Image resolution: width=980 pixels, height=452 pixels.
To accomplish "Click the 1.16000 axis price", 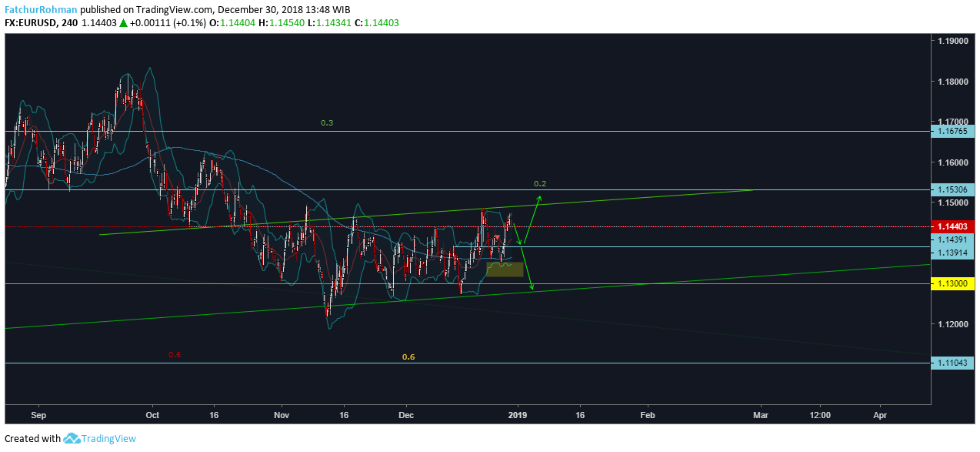I will tap(952, 162).
